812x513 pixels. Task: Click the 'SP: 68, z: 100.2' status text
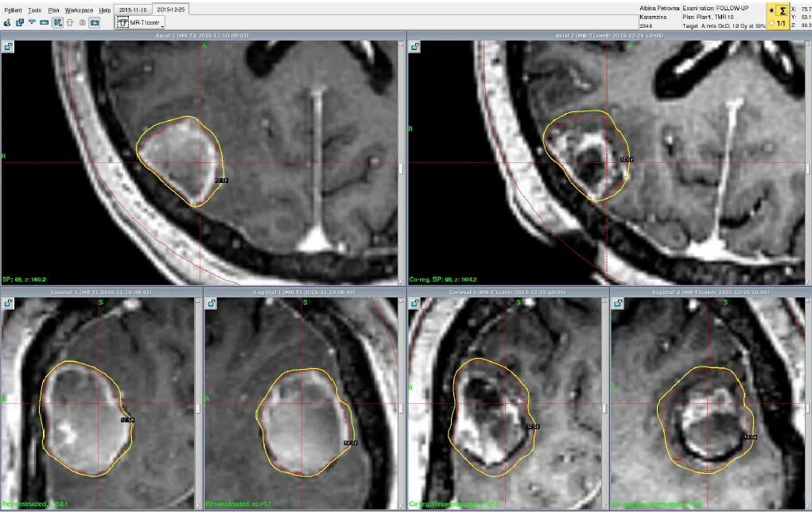pos(25,279)
